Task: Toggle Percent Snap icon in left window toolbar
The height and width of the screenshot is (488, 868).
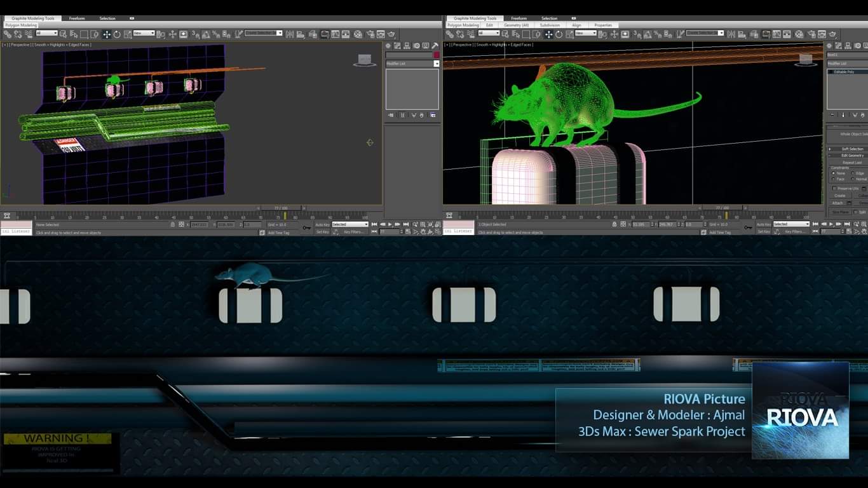Action: click(216, 34)
